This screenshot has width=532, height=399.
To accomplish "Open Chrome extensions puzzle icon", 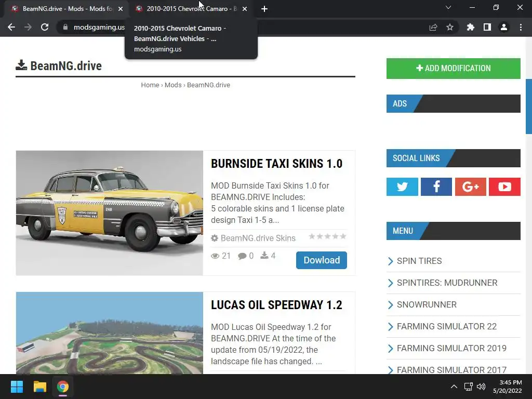I will point(471,27).
